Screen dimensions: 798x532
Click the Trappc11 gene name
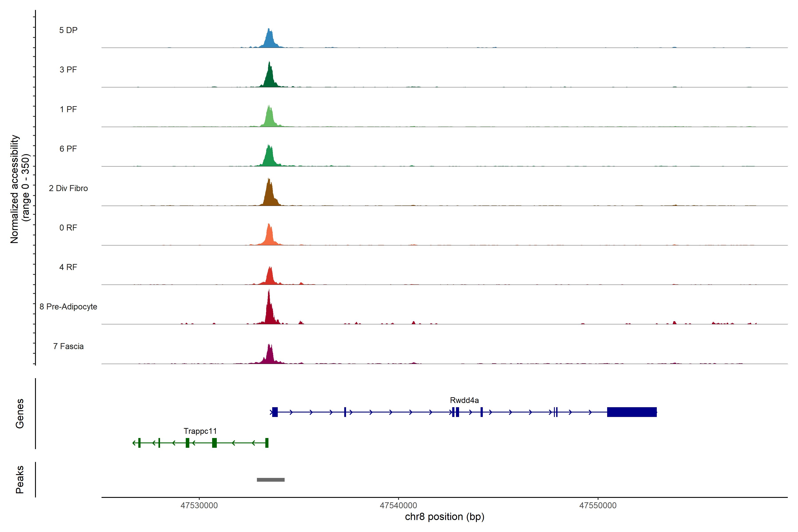[200, 431]
